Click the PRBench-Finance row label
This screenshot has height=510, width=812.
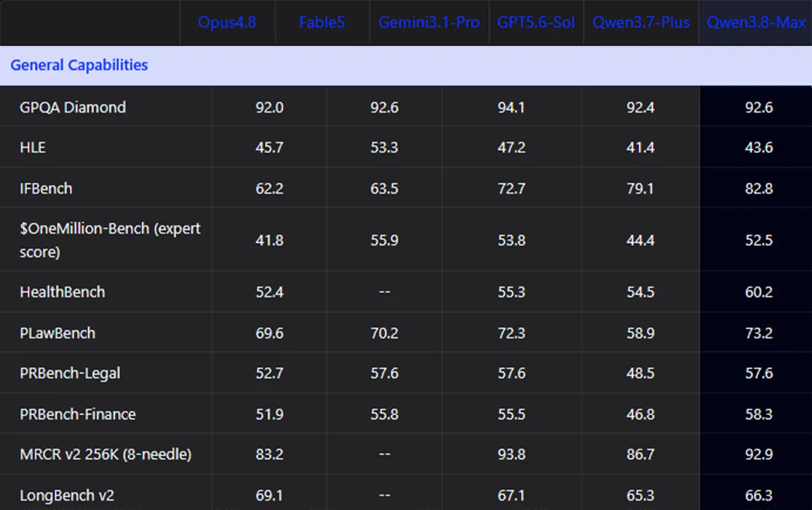tap(78, 414)
